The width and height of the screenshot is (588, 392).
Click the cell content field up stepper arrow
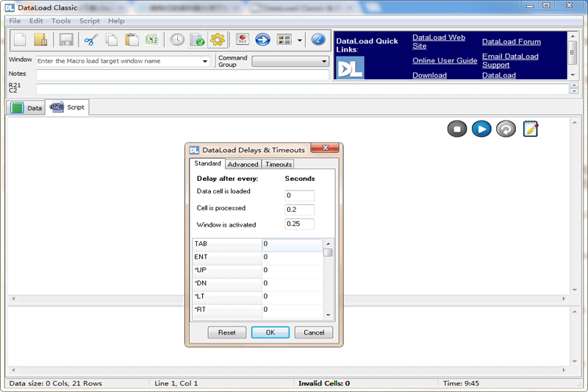point(574,86)
